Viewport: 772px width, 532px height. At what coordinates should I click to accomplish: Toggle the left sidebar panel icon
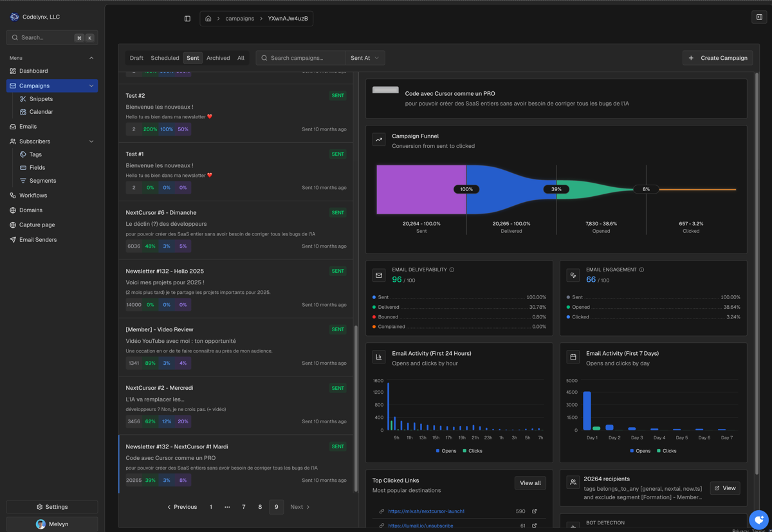click(x=187, y=19)
